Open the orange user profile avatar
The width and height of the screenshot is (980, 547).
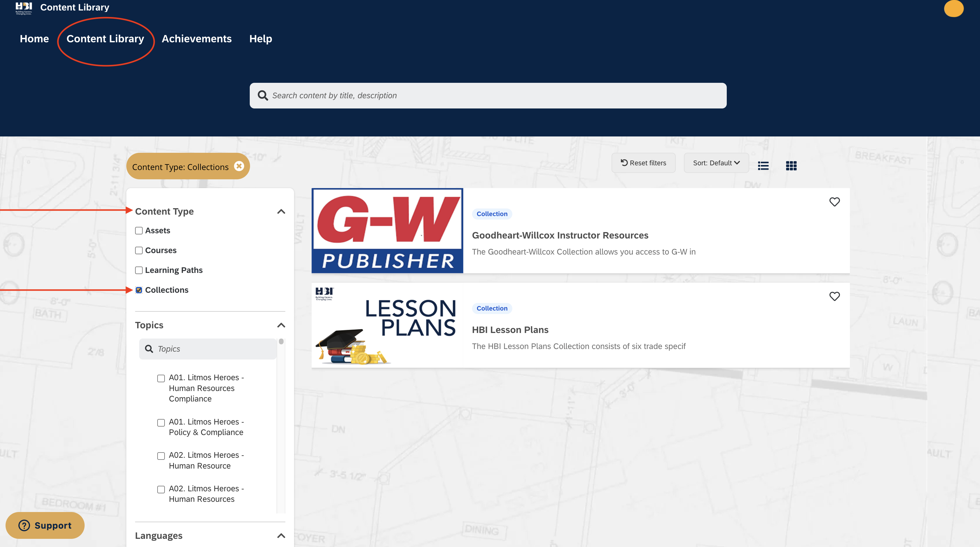click(953, 8)
